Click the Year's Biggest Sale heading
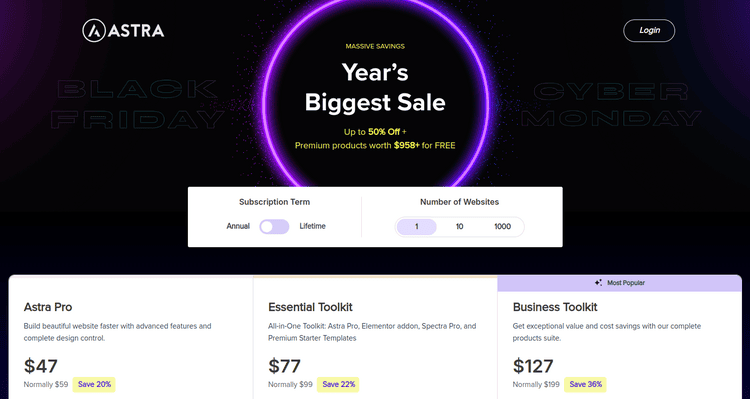Viewport: 750px width, 399px height. [x=375, y=88]
